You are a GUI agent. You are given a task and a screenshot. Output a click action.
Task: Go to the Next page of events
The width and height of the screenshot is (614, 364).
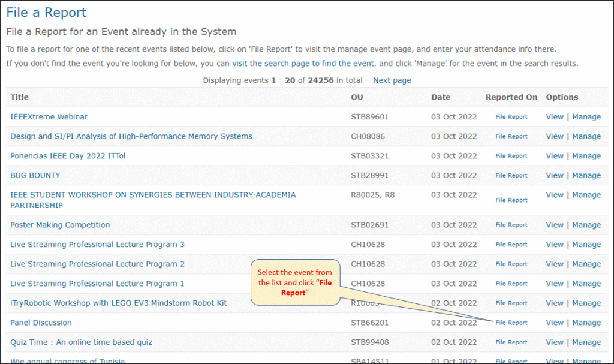[392, 80]
